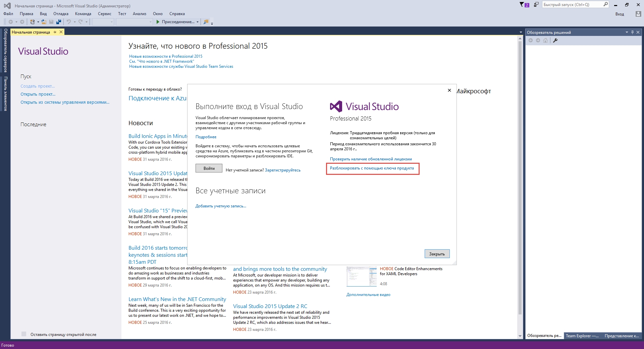Click the quick launch magnifier icon
This screenshot has width=644, height=349.
click(605, 4)
